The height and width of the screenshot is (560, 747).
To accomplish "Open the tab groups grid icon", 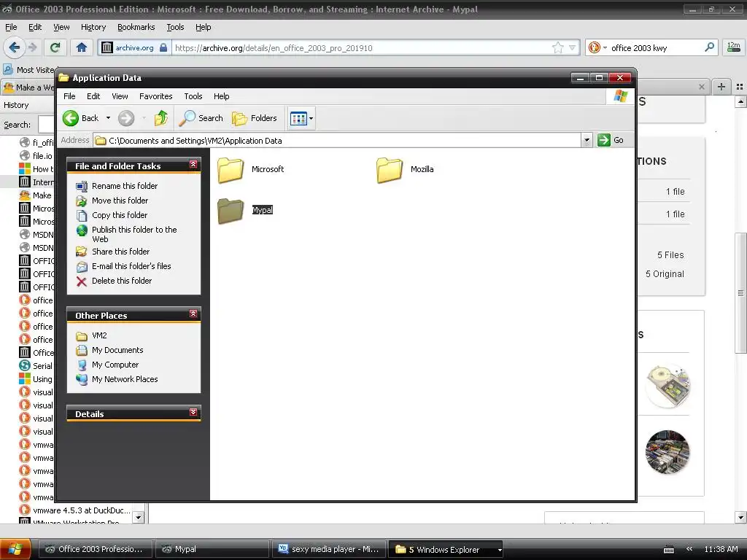I will 740,87.
